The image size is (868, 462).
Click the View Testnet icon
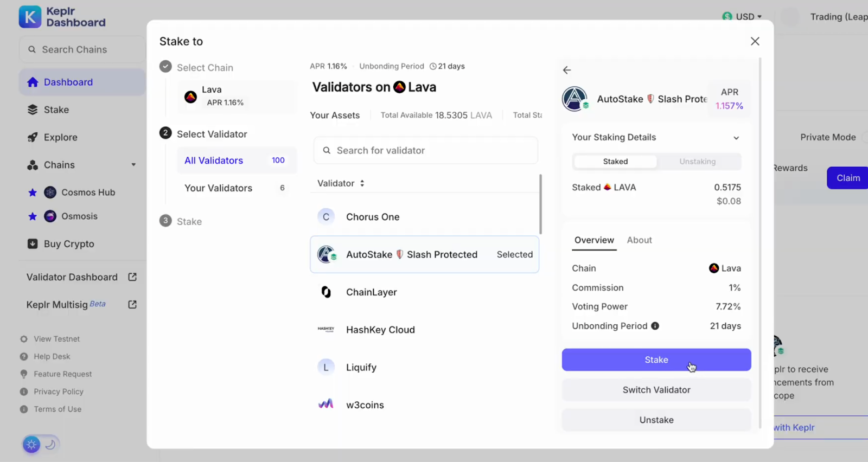(x=24, y=339)
